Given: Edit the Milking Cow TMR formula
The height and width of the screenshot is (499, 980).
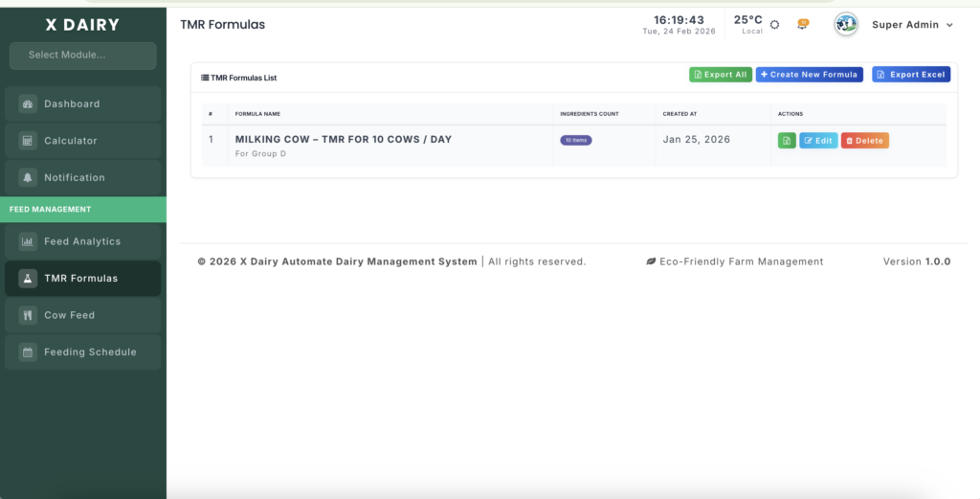Looking at the screenshot, I should [818, 141].
